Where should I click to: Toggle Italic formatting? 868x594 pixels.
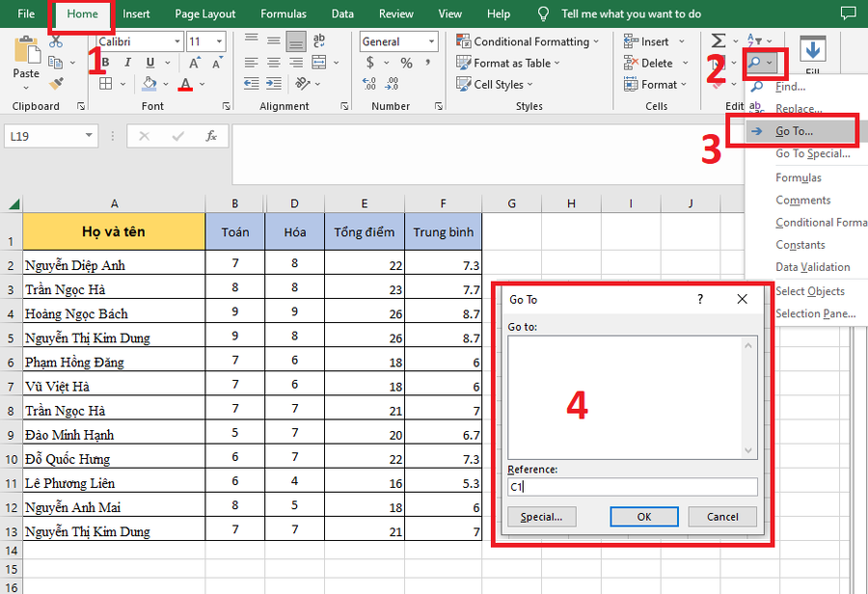coord(127,63)
